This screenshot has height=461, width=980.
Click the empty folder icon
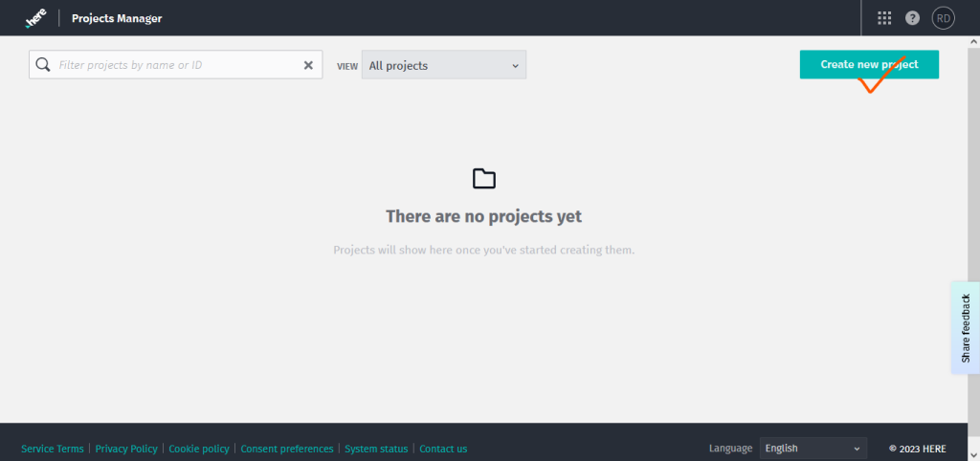coord(484,179)
